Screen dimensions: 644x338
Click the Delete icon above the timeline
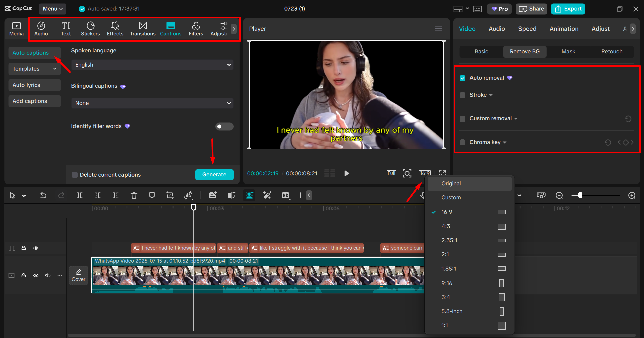tap(134, 195)
